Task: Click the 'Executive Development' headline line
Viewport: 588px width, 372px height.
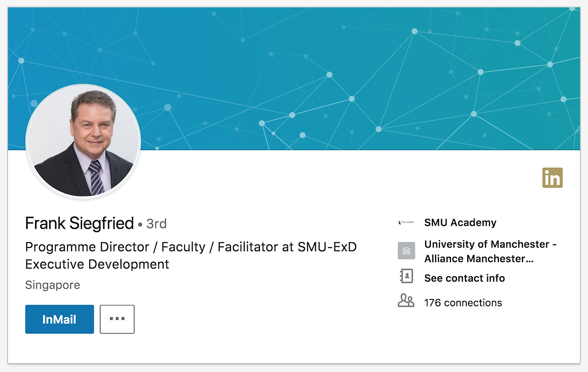Action: pyautogui.click(x=97, y=265)
